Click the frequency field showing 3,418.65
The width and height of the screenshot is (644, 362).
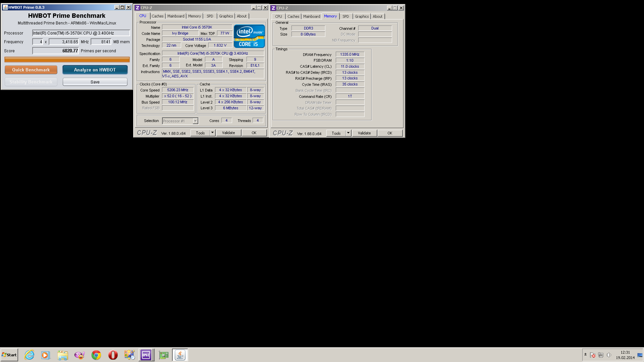point(64,42)
